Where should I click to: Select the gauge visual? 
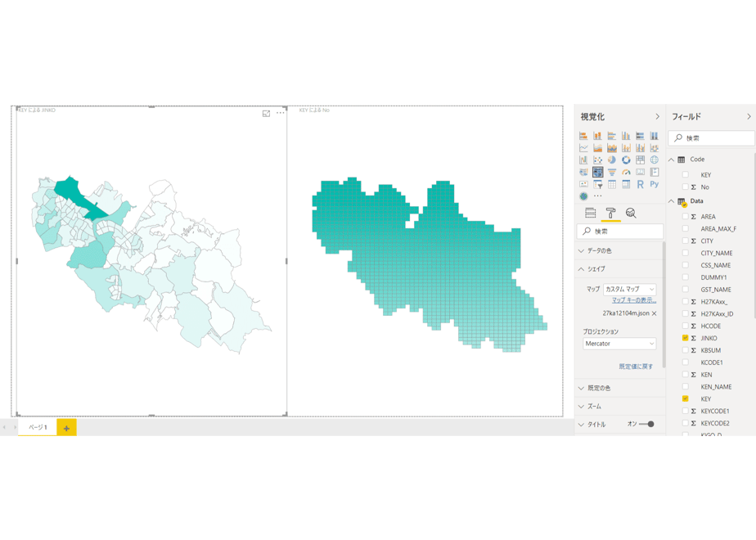626,172
